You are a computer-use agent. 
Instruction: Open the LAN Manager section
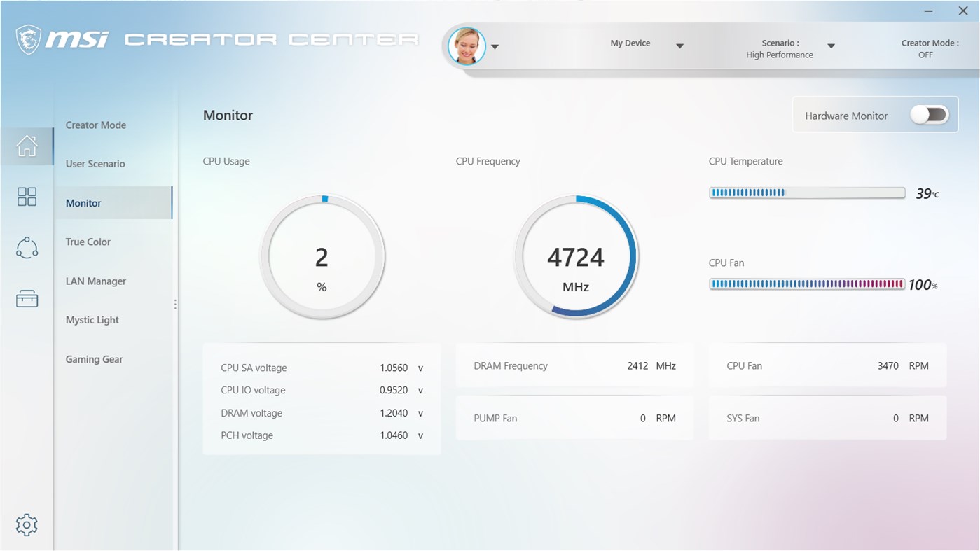[x=95, y=281]
